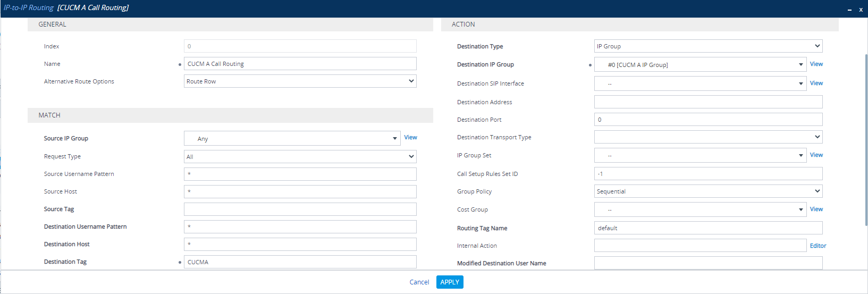868x294 pixels.
Task: Click the Routing Tag Name label
Action: [482, 228]
